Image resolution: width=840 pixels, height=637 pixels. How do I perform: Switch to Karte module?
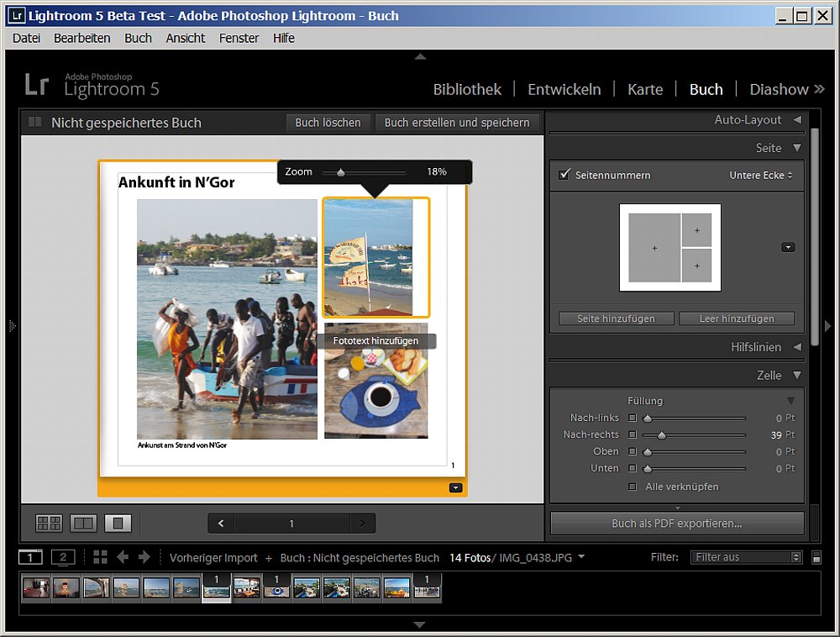pos(645,89)
